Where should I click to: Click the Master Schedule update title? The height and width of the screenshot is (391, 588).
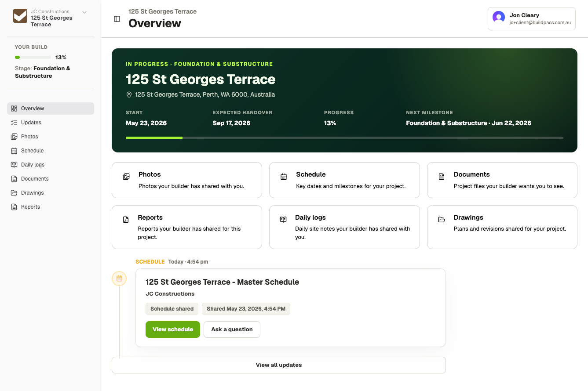click(x=222, y=282)
